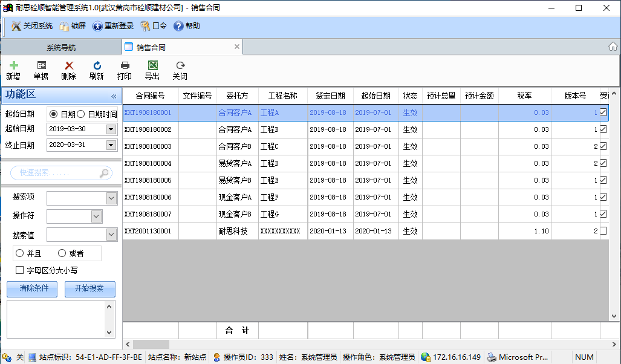The height and width of the screenshot is (364, 621).
Task: Open the 单据 document view icon
Action: [41, 65]
